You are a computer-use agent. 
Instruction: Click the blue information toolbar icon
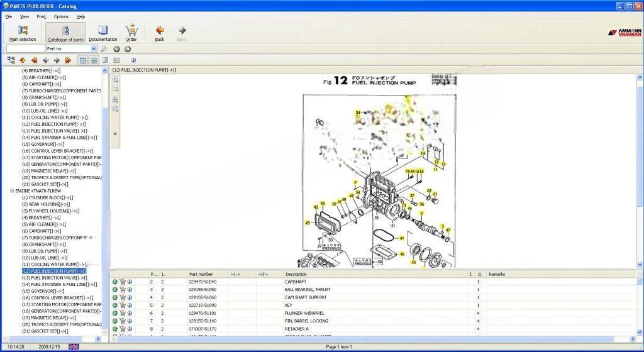click(x=133, y=60)
